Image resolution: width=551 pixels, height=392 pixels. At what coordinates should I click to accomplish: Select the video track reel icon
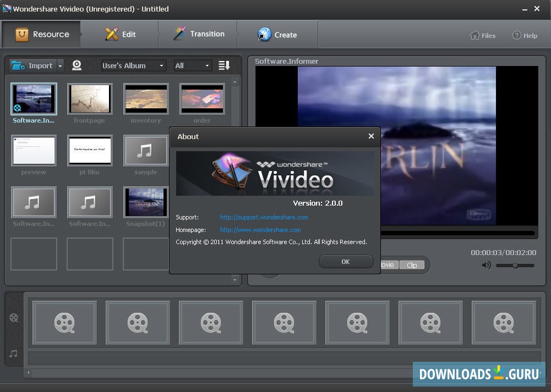[x=14, y=318]
